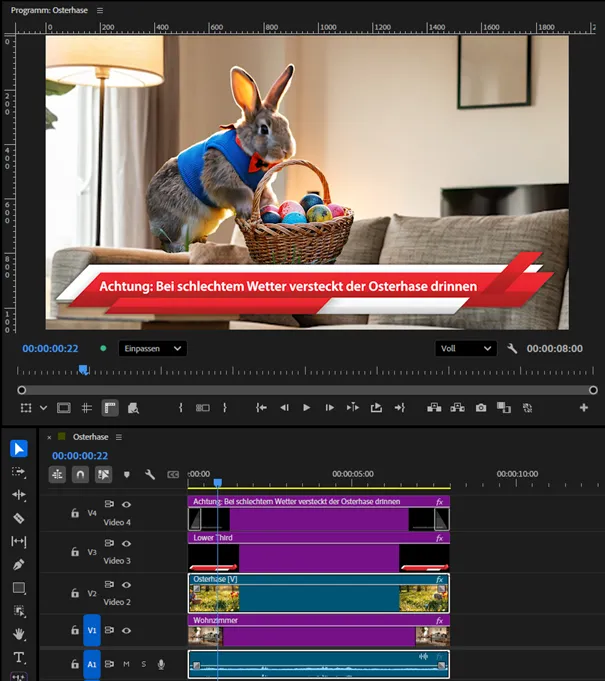Mute the A1 audio track
The image size is (605, 681).
click(127, 664)
